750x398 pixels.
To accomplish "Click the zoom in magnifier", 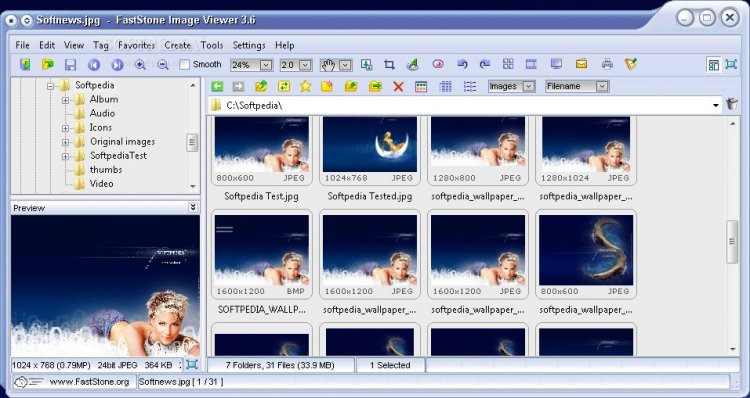I will [x=140, y=65].
